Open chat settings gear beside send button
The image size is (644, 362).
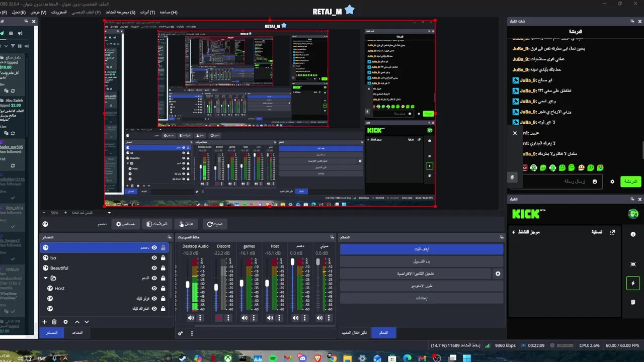tap(612, 182)
